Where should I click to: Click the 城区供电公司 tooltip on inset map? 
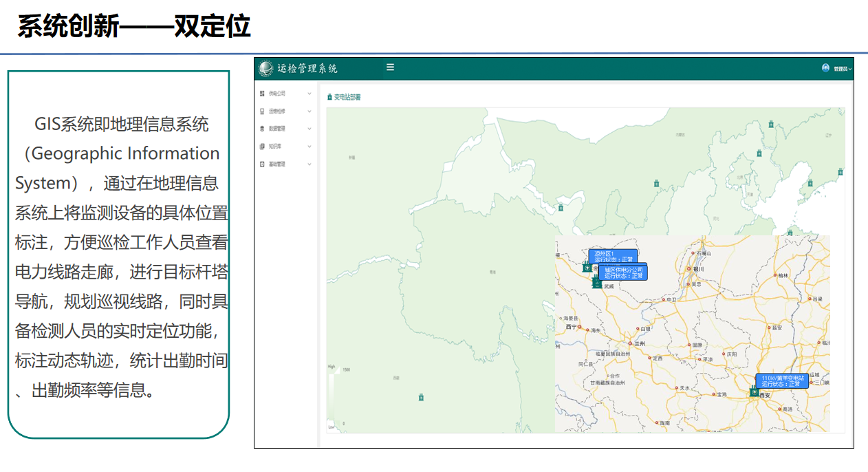pos(625,272)
